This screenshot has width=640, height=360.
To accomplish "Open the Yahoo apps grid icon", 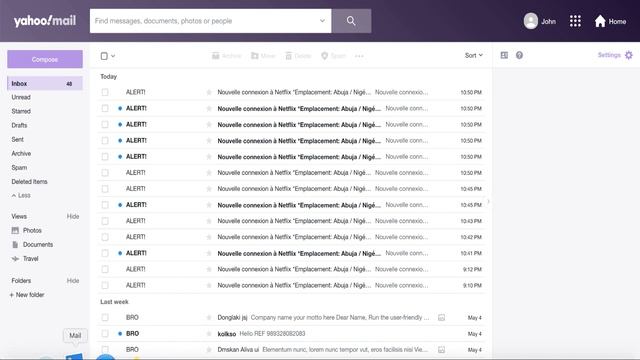I will (x=575, y=21).
